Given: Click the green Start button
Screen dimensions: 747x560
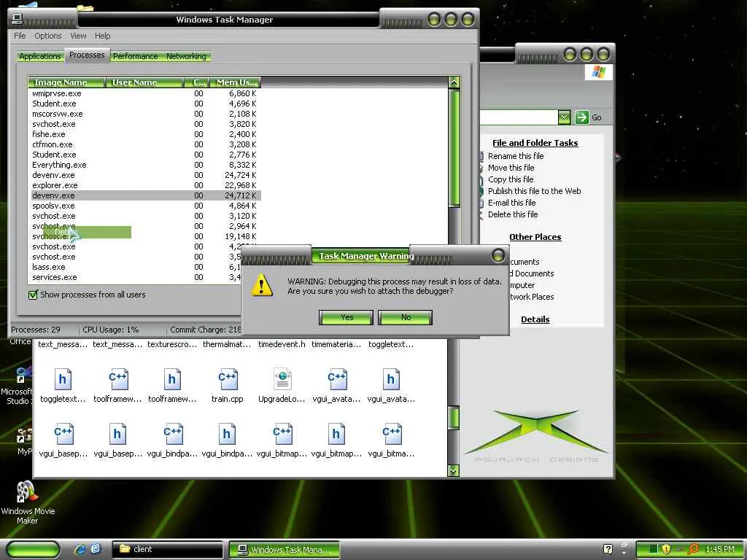Looking at the screenshot, I should (x=34, y=550).
